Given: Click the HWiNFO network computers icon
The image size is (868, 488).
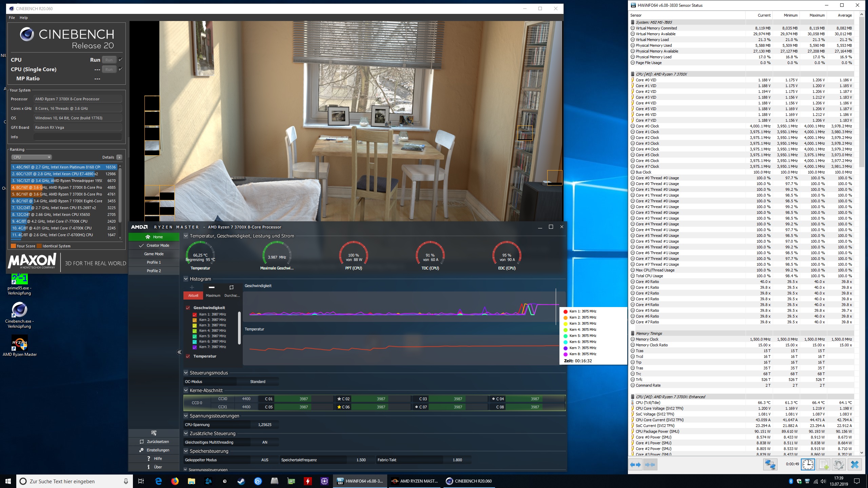Looking at the screenshot, I should [770, 464].
